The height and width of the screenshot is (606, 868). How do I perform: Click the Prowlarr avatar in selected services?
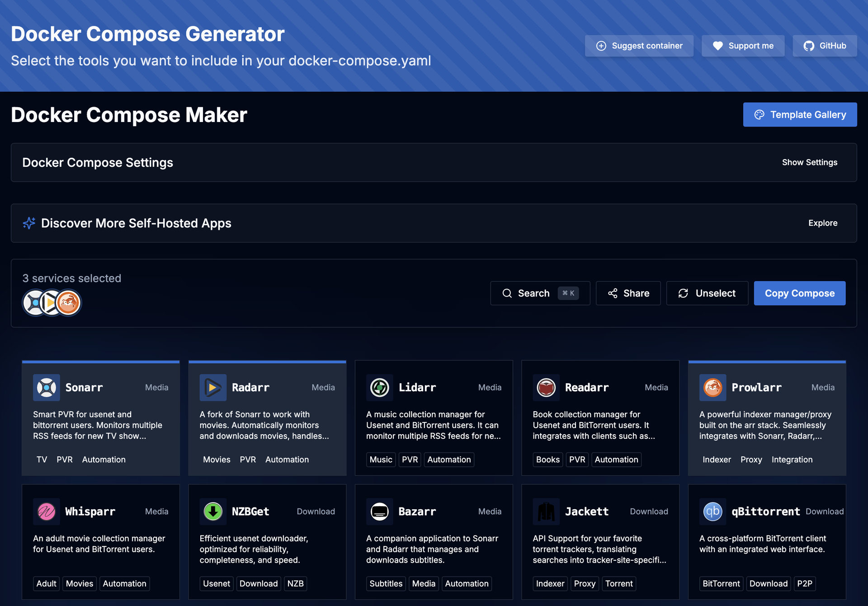point(68,303)
